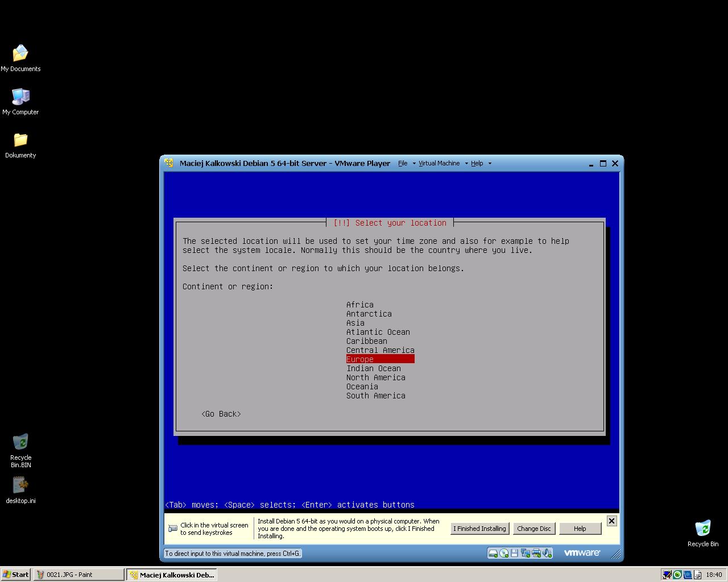Select South America region
This screenshot has width=728, height=582.
coord(376,396)
